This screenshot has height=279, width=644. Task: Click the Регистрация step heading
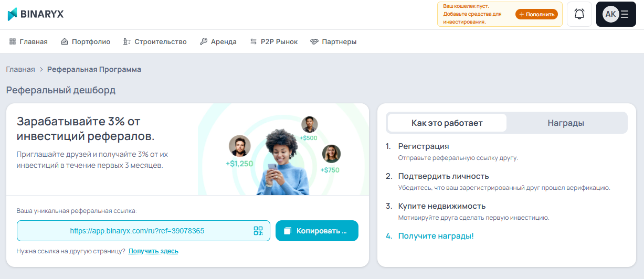coord(424,146)
